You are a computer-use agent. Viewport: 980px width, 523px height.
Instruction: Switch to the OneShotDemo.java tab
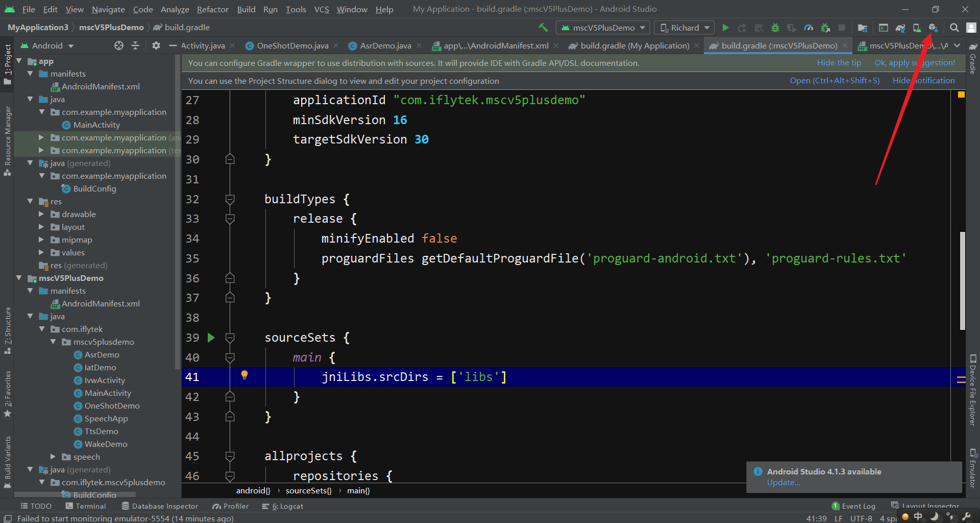[292, 45]
